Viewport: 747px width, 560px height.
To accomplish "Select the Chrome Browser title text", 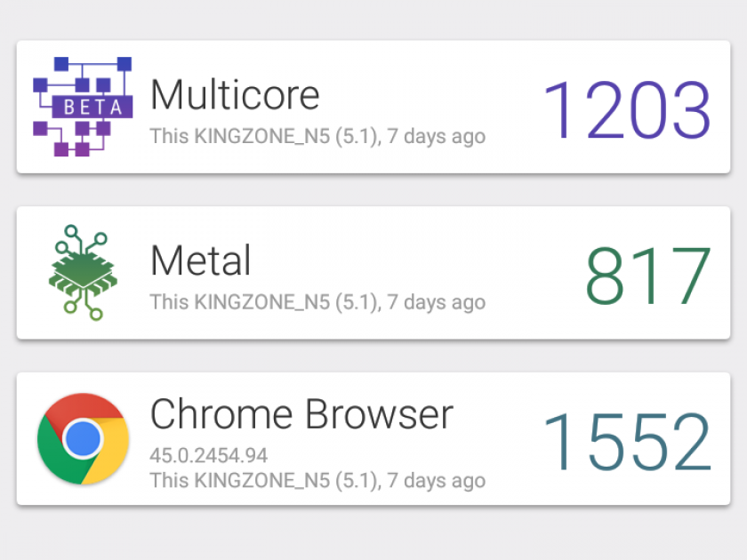I will click(x=301, y=414).
